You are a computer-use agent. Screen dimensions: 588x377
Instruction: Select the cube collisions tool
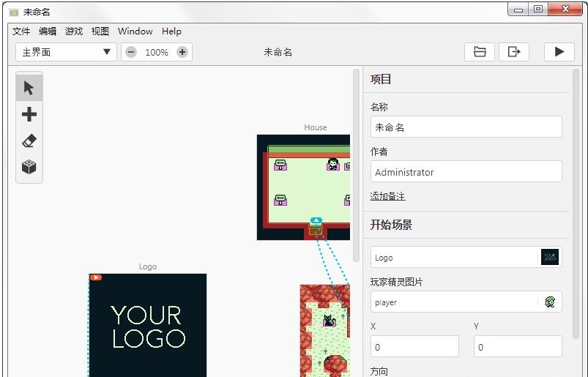point(29,167)
